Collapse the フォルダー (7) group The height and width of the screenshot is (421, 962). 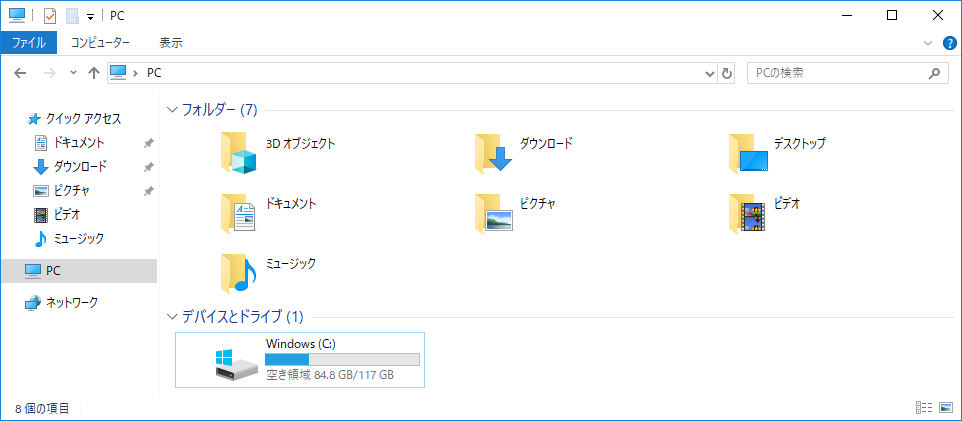[172, 110]
